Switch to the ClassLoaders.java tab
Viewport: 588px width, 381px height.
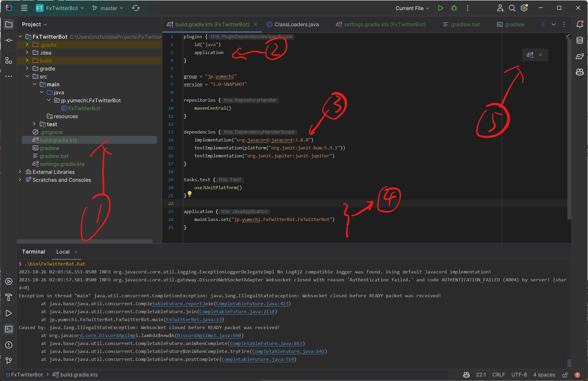(296, 24)
